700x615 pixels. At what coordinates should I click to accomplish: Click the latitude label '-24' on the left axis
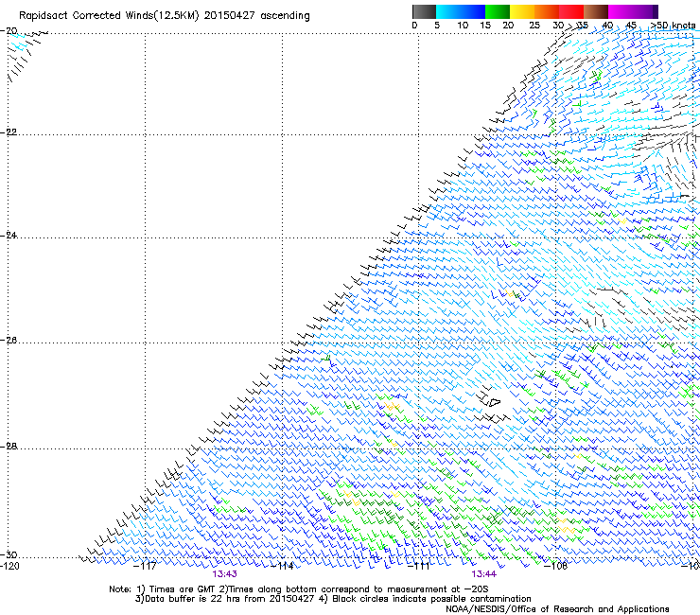[9, 236]
